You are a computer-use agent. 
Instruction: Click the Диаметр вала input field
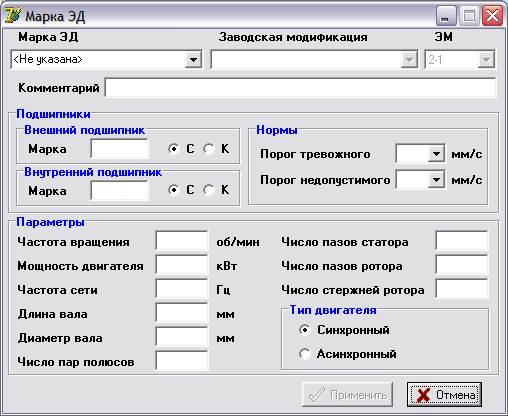tap(182, 337)
